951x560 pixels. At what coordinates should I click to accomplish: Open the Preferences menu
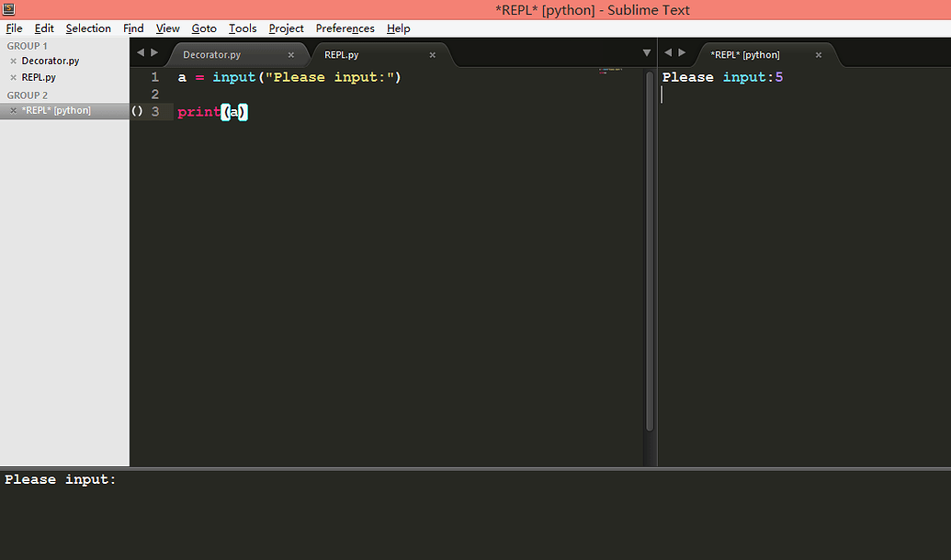coord(345,28)
